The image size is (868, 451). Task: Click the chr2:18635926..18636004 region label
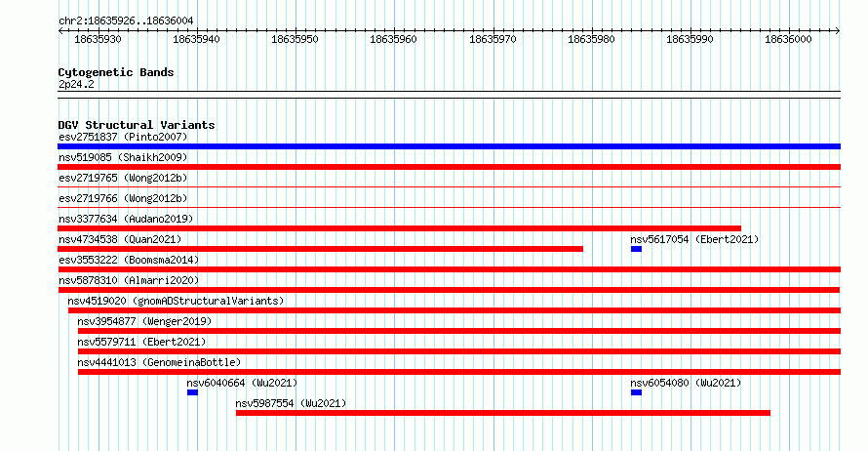(126, 21)
